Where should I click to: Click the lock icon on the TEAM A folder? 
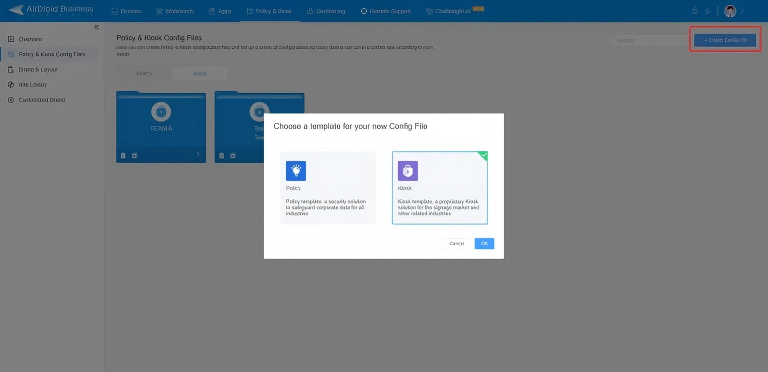click(161, 112)
